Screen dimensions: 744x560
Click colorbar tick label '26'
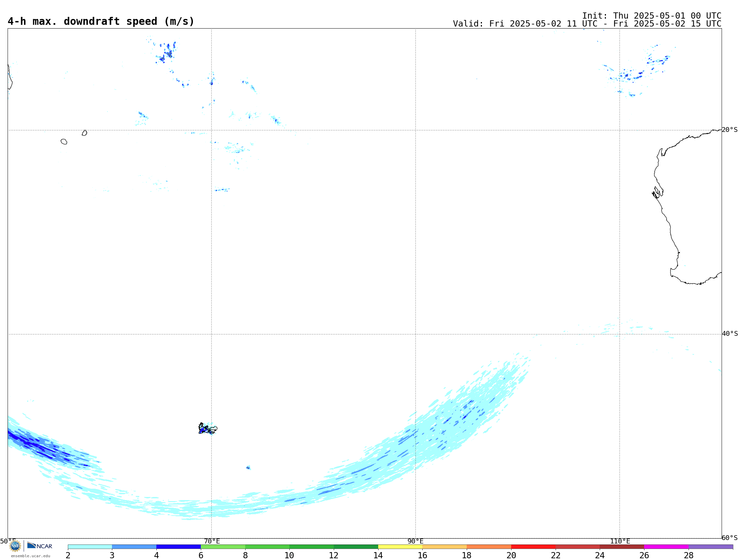coord(644,556)
